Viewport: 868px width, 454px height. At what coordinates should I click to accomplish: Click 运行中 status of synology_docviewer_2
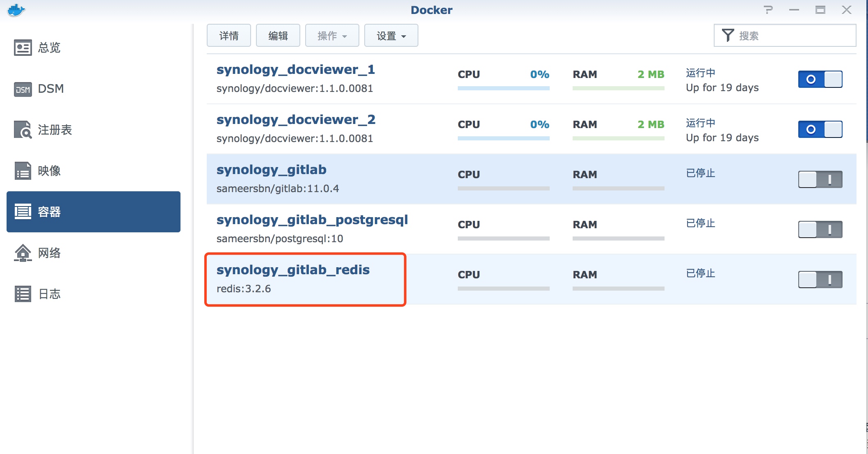point(701,123)
